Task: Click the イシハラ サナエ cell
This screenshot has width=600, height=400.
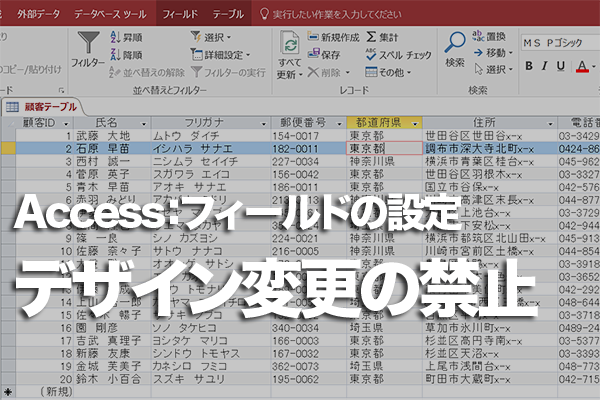Action: pos(211,149)
